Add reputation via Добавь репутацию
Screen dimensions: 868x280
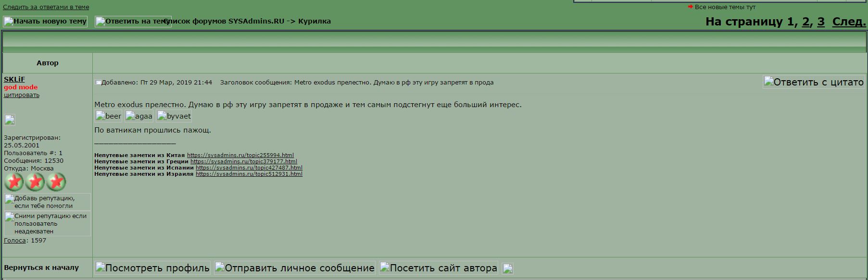(48, 202)
